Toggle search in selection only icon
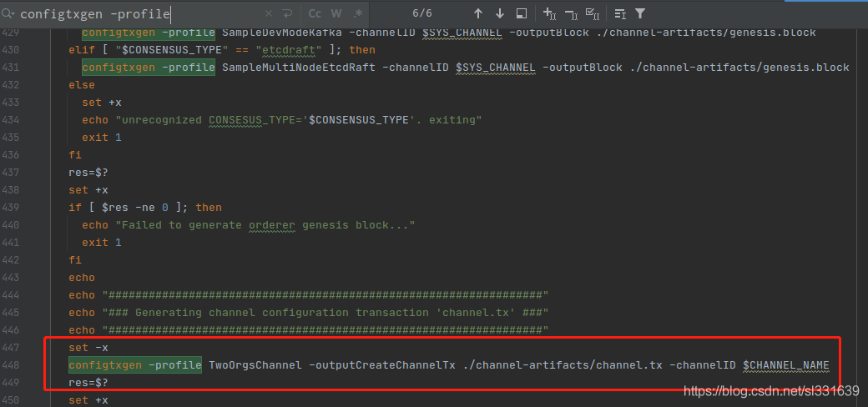868x407 pixels. click(620, 13)
